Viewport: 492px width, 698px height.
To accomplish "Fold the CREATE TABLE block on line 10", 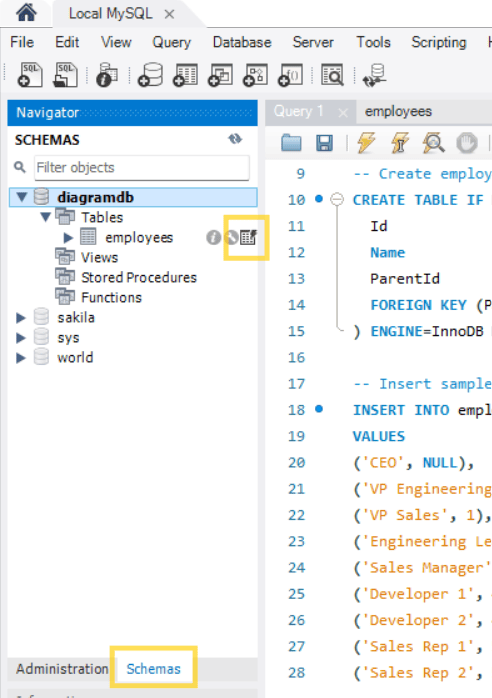I will (x=337, y=199).
